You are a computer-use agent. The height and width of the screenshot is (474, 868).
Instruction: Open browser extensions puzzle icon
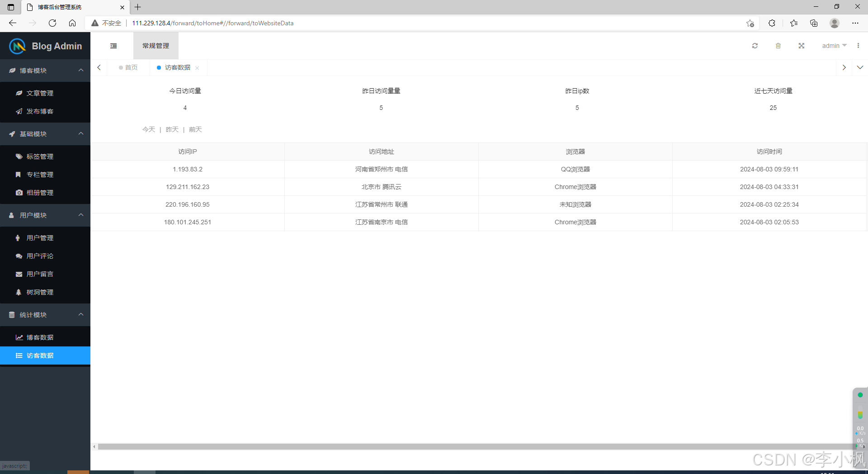point(772,23)
